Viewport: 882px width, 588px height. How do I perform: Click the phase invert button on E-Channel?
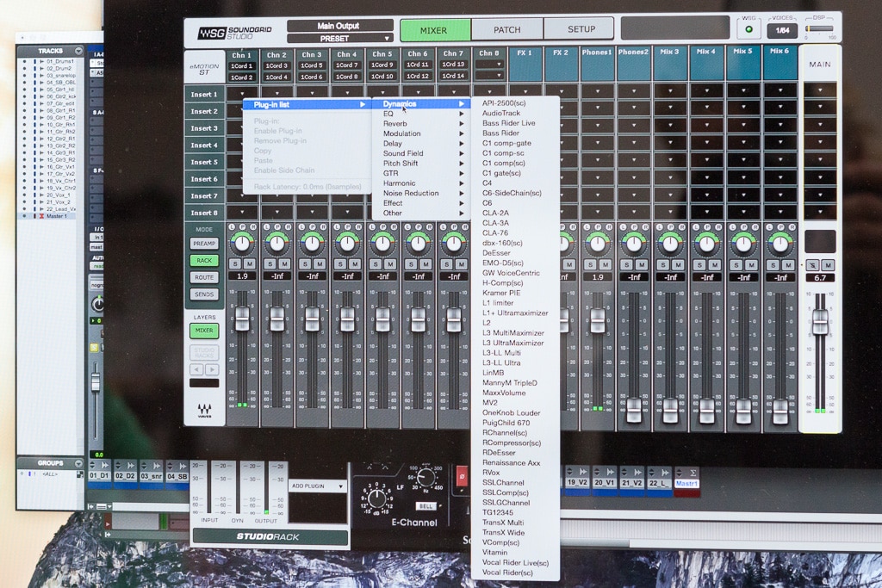(461, 474)
